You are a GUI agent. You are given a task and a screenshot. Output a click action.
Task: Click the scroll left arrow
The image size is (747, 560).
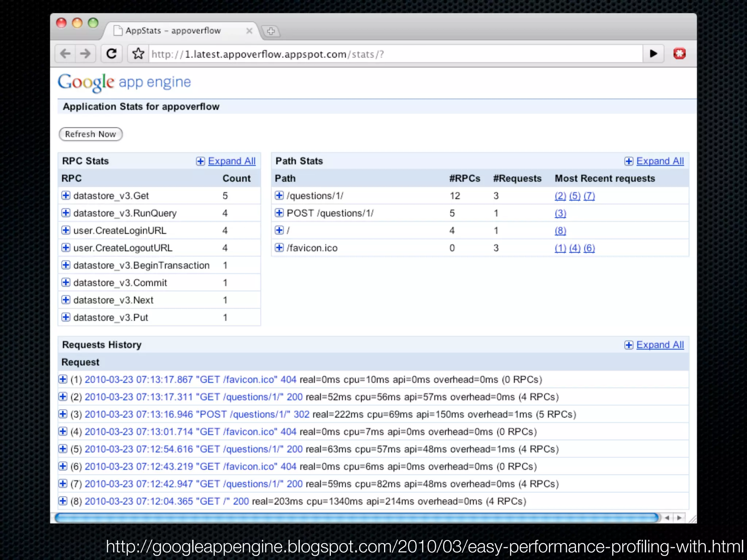pyautogui.click(x=667, y=518)
